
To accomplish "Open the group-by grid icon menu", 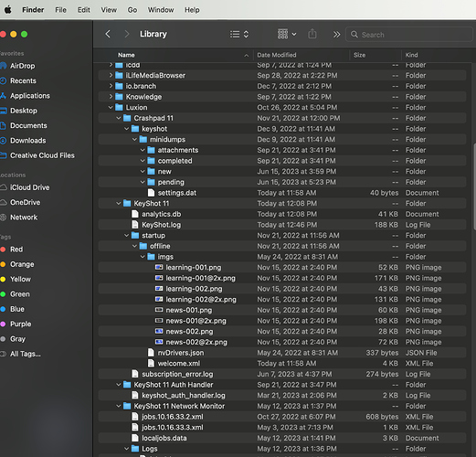I will tap(287, 34).
